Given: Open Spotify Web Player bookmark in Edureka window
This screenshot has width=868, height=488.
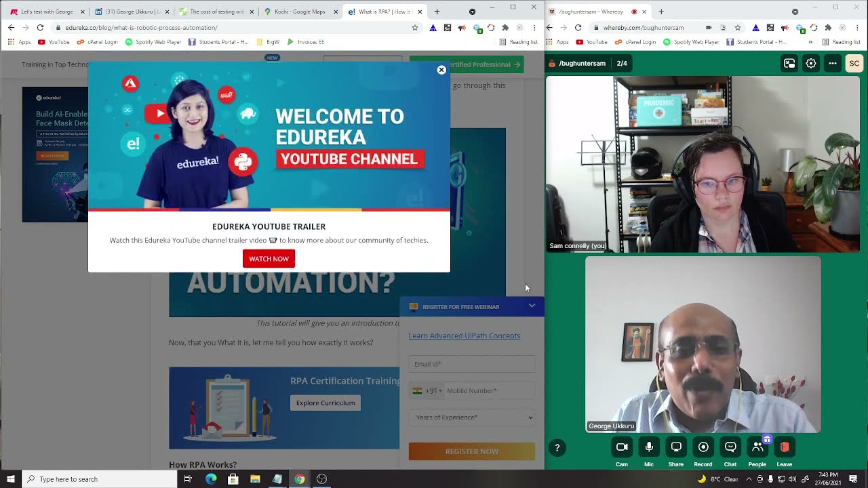Looking at the screenshot, I should (x=153, y=42).
